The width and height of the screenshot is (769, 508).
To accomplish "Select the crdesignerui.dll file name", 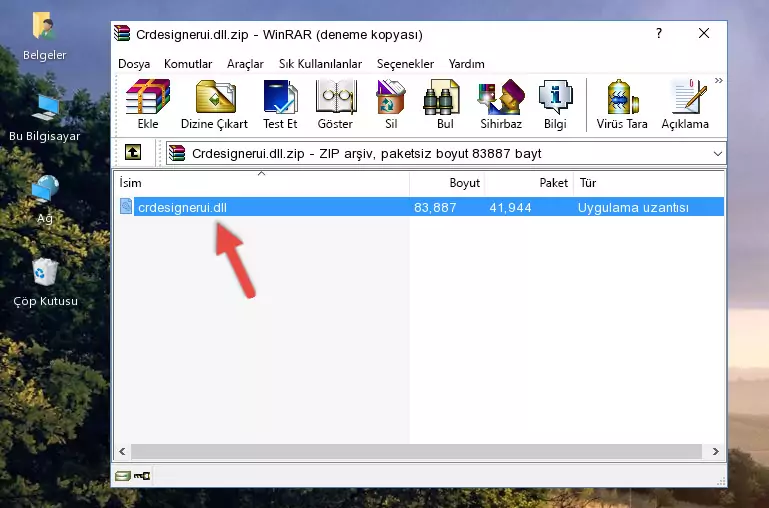I will pyautogui.click(x=182, y=207).
